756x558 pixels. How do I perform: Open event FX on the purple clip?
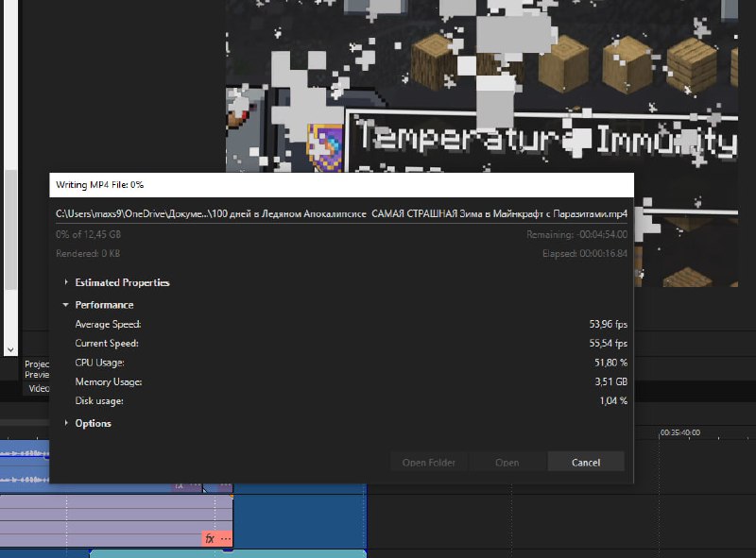(x=210, y=538)
